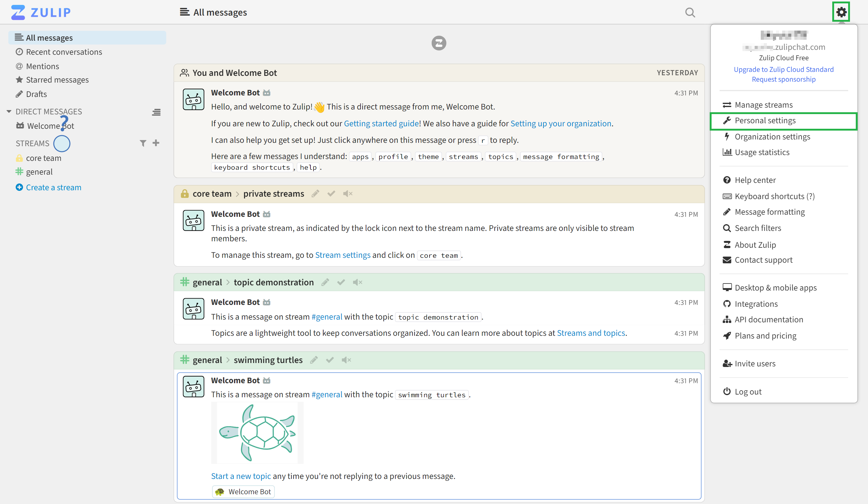This screenshot has height=504, width=868.
Task: Click Request sponsorship link
Action: pyautogui.click(x=783, y=79)
